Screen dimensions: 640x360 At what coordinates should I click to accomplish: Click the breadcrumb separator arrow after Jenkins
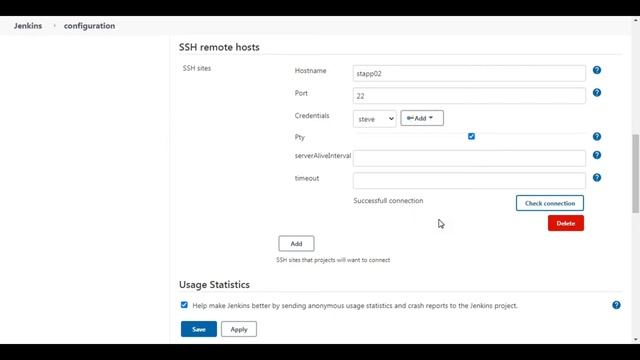pyautogui.click(x=54, y=26)
